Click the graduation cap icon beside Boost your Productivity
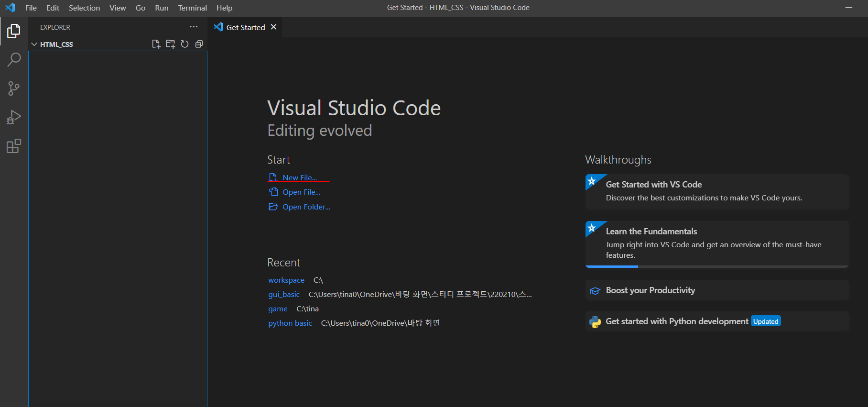868x407 pixels. pos(595,291)
